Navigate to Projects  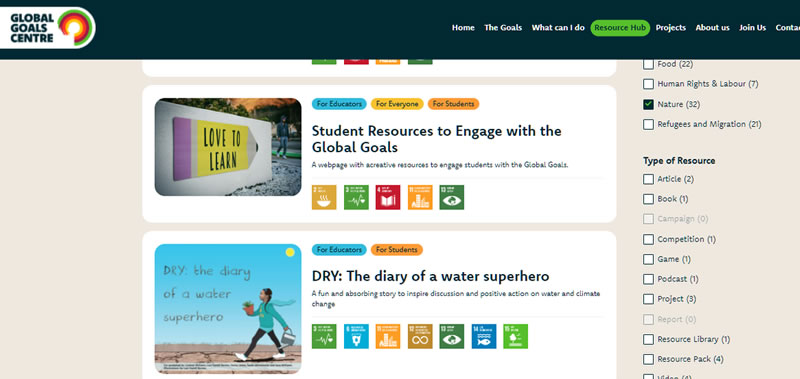pyautogui.click(x=670, y=28)
